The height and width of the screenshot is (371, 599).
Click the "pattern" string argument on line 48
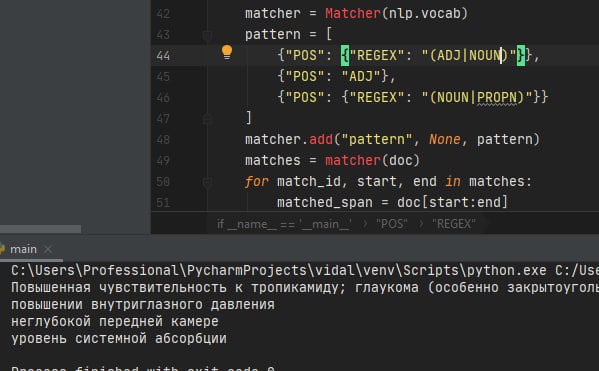tap(376, 139)
